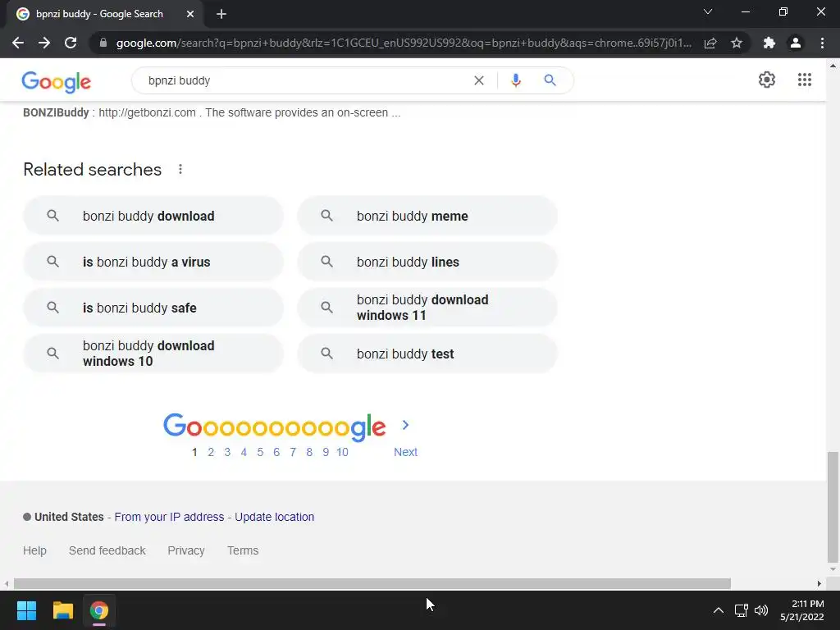Go to results page 10

click(x=342, y=452)
